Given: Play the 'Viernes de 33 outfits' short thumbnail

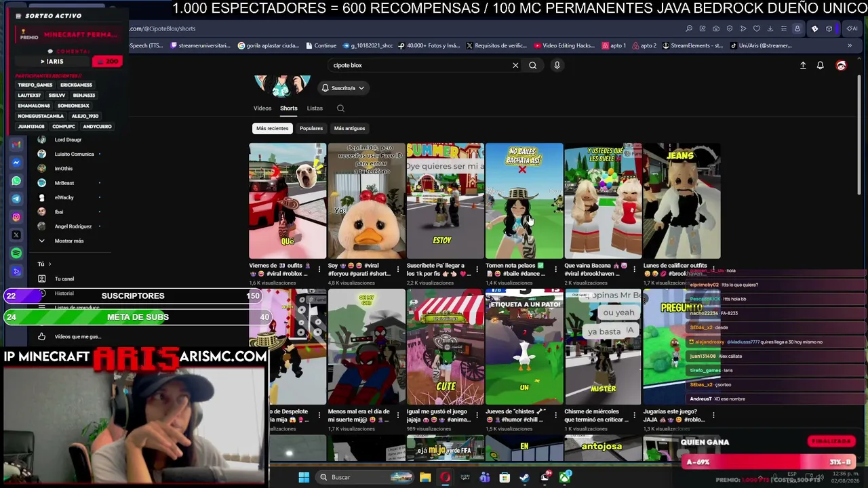Looking at the screenshot, I should [288, 201].
